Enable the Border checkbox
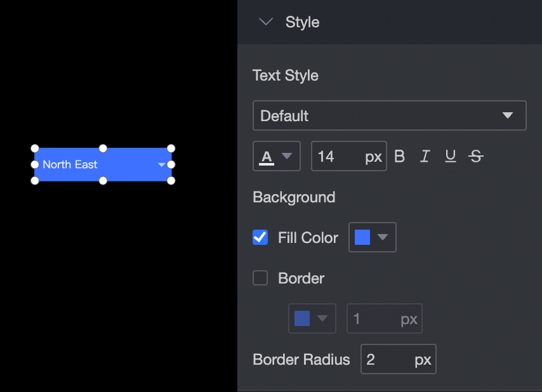The image size is (542, 392). 260,278
